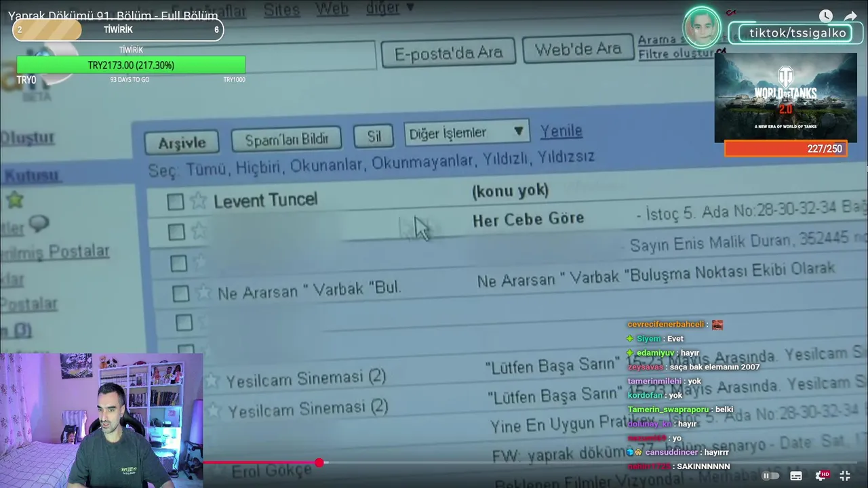
Task: Tick the checkbox for Ne Ararsan Varbak email
Action: pos(180,293)
